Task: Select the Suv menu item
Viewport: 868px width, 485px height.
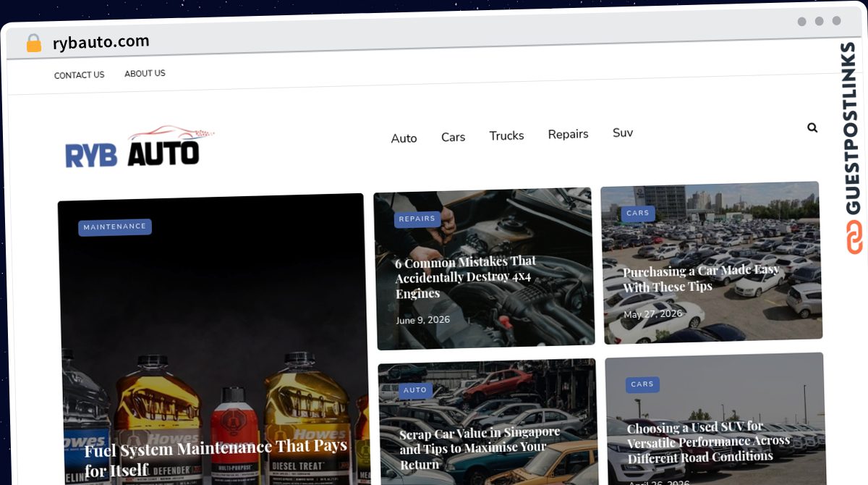Action: [623, 132]
